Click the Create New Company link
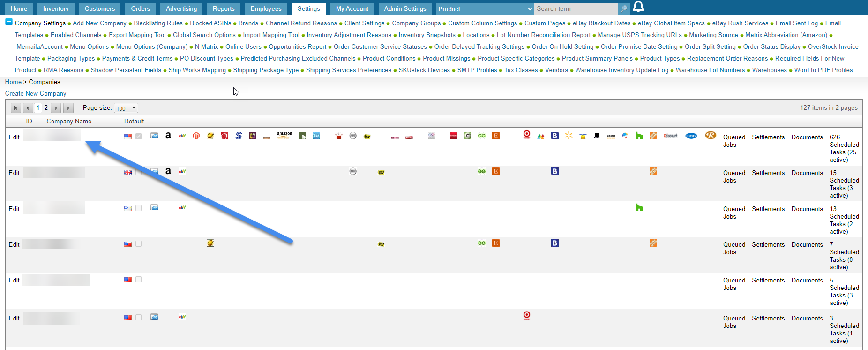Image resolution: width=868 pixels, height=350 pixels. pos(36,93)
